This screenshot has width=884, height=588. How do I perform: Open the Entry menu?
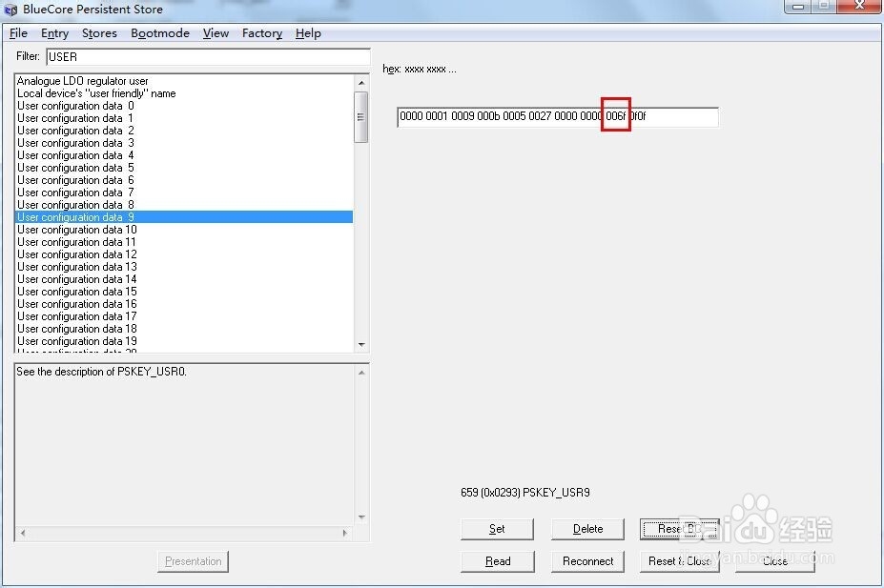click(x=54, y=33)
